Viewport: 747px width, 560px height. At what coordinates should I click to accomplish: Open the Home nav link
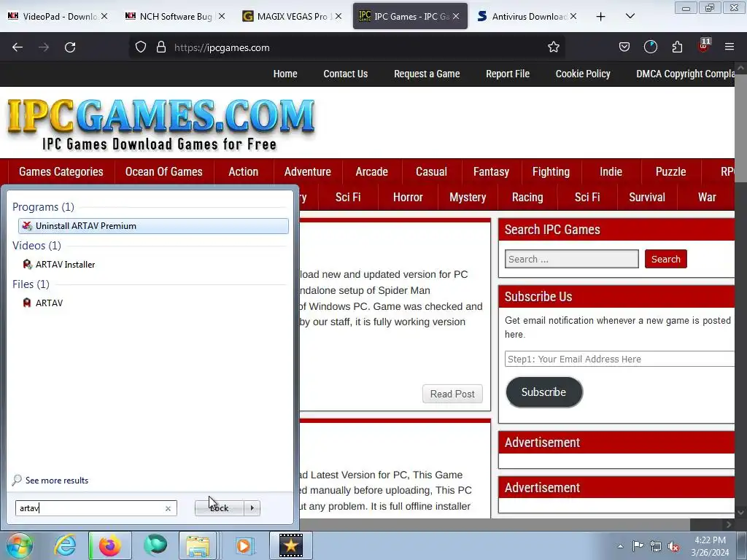pyautogui.click(x=285, y=74)
